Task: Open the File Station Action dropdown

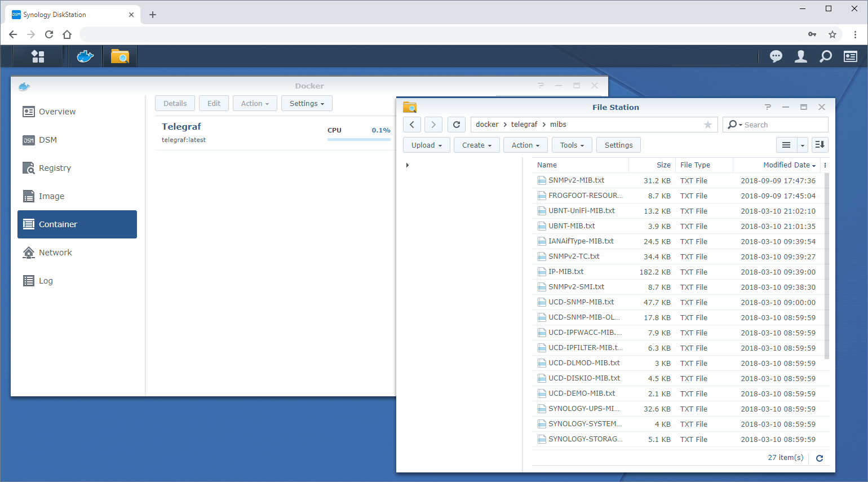Action: pyautogui.click(x=525, y=145)
